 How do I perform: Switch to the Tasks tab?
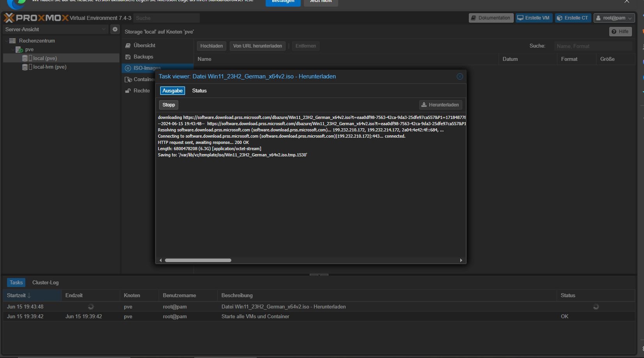(16, 282)
